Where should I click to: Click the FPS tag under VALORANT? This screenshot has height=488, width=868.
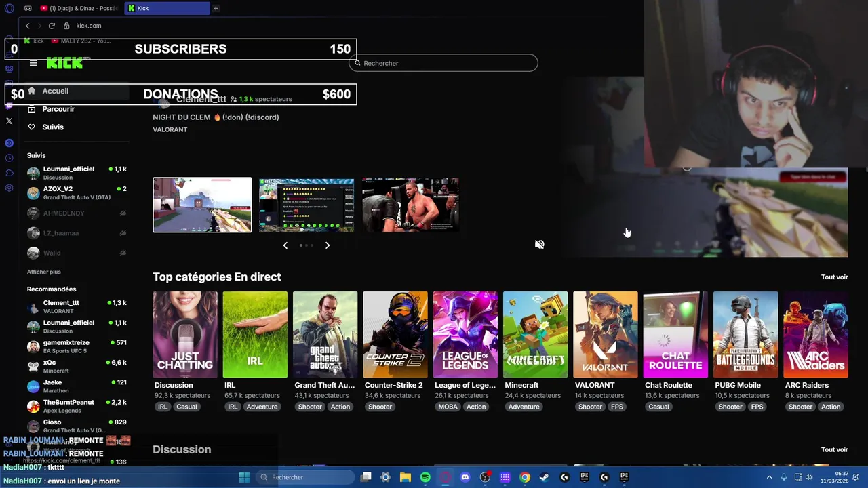[x=616, y=407]
